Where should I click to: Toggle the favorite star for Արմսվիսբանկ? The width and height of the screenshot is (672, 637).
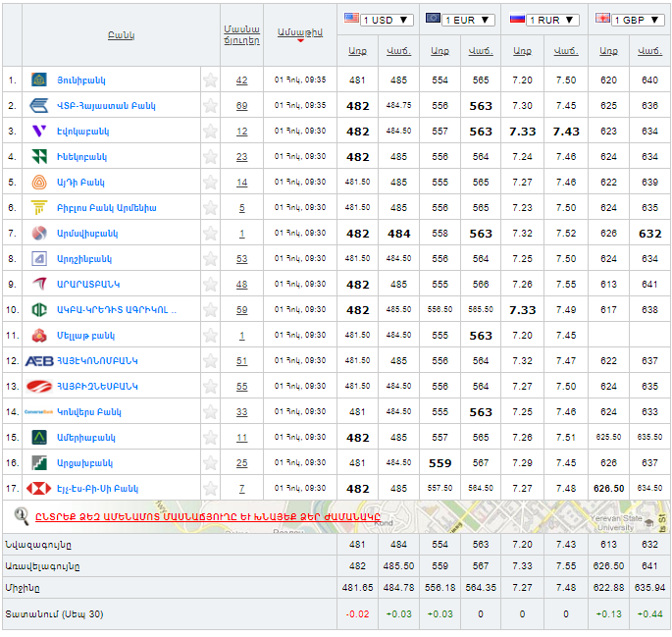pyautogui.click(x=210, y=234)
